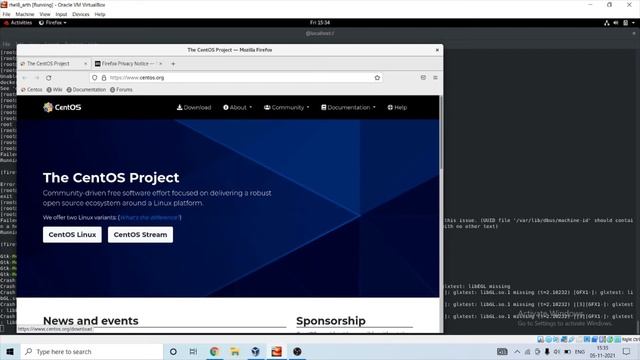Click the CentOS logo on site header
The height and width of the screenshot is (360, 640).
pos(62,107)
